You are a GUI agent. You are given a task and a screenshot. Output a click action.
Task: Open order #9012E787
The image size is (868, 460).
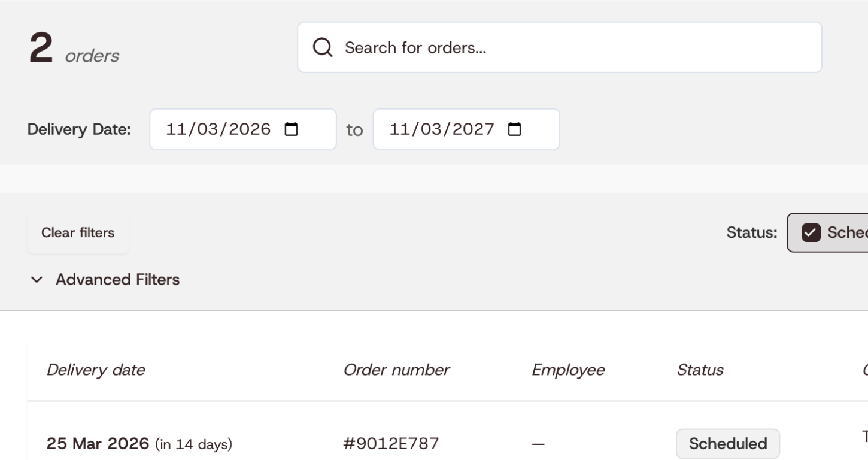pos(391,444)
